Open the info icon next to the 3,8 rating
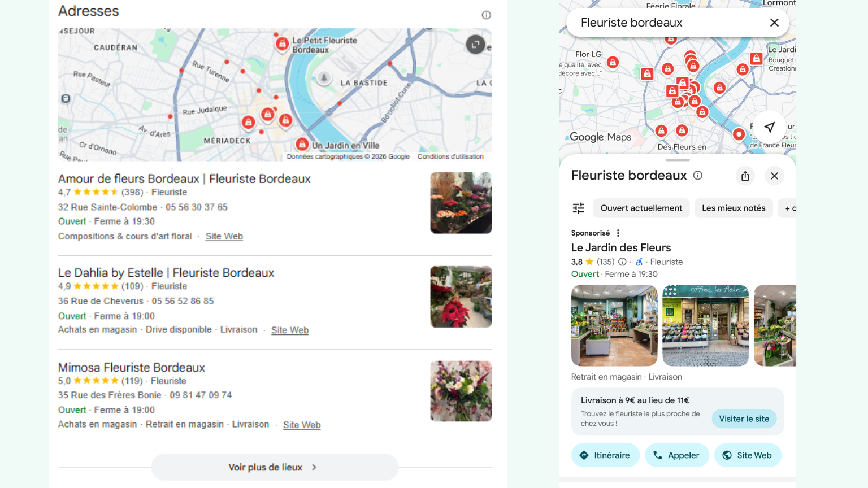This screenshot has height=488, width=868. 622,262
